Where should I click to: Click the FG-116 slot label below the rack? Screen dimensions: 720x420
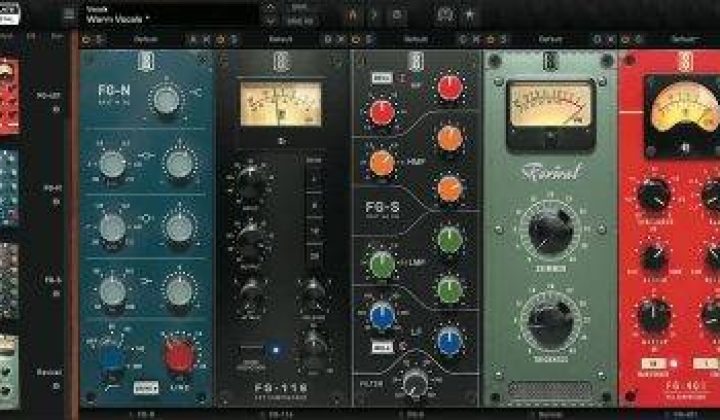(x=278, y=414)
